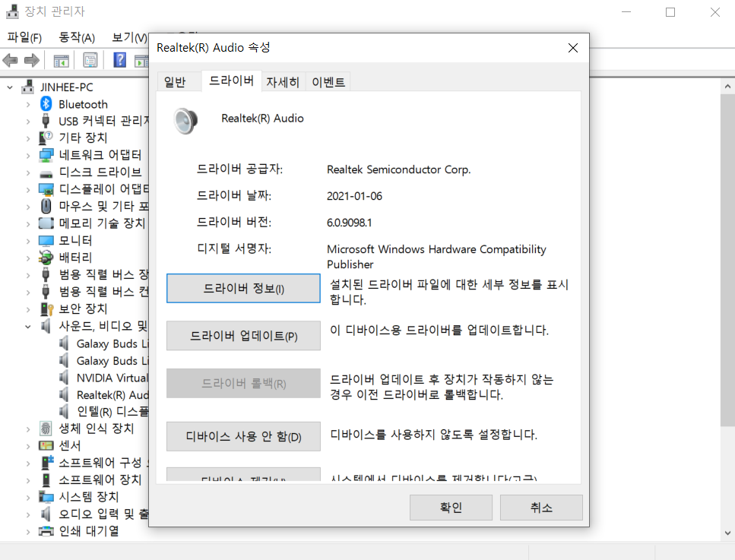
Task: Collapse the JINHEE-PC root node
Action: pos(10,87)
